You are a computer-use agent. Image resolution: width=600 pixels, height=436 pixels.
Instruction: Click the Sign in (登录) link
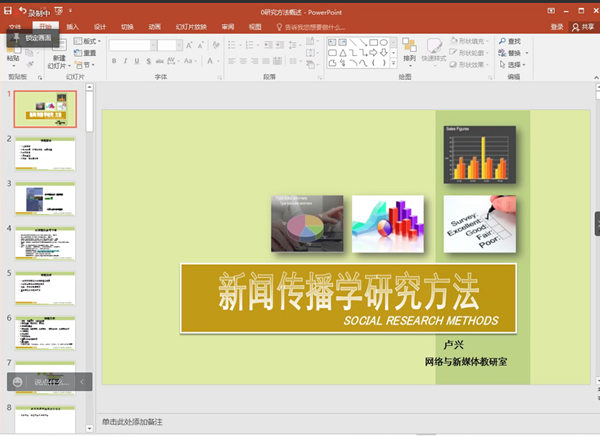click(x=557, y=27)
